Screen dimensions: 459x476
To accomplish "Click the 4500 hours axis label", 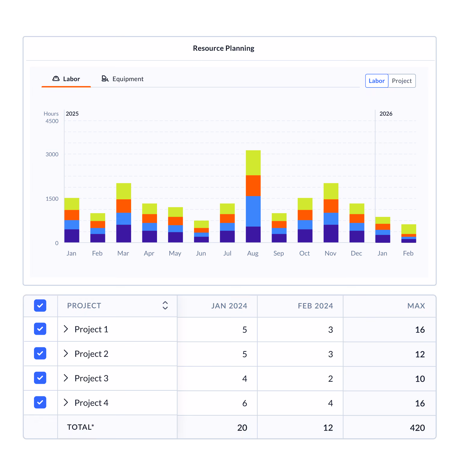I will point(52,121).
